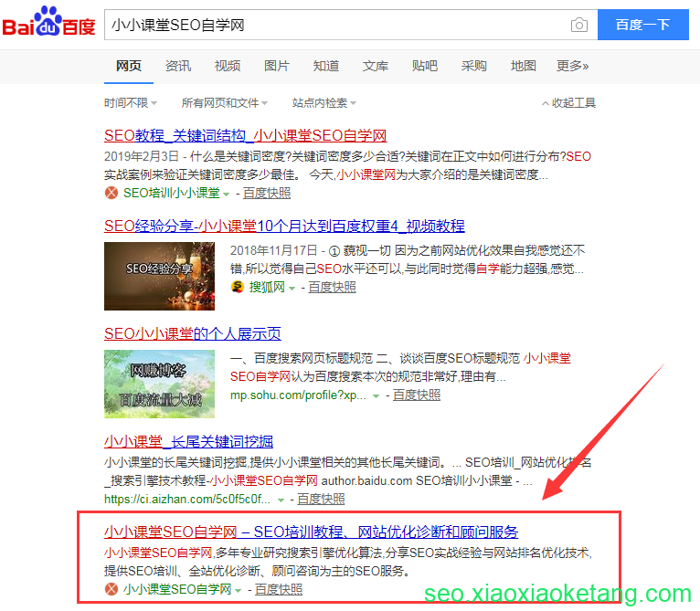Open the 图片 tab

coord(277,66)
